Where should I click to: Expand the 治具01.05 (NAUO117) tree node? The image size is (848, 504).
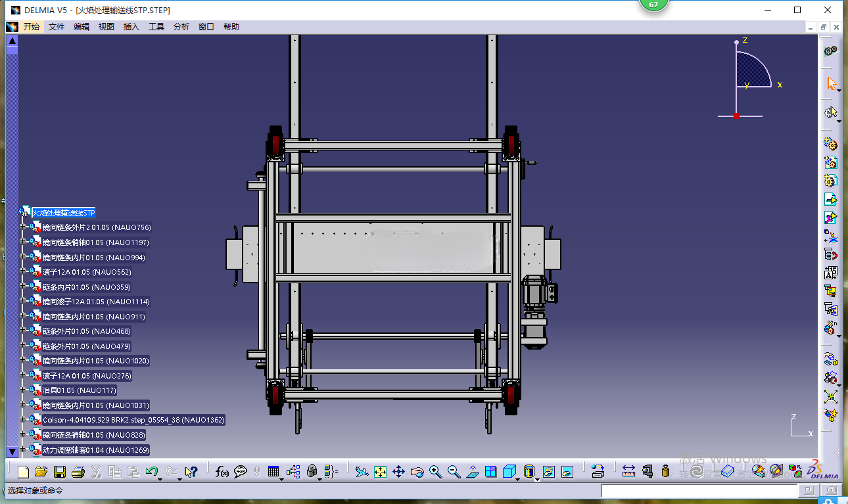point(23,390)
